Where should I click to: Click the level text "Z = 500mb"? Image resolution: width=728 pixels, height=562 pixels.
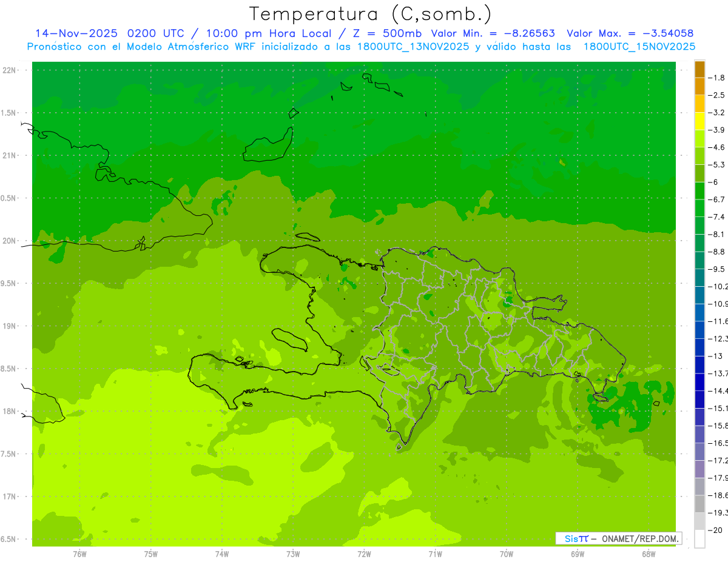click(386, 33)
